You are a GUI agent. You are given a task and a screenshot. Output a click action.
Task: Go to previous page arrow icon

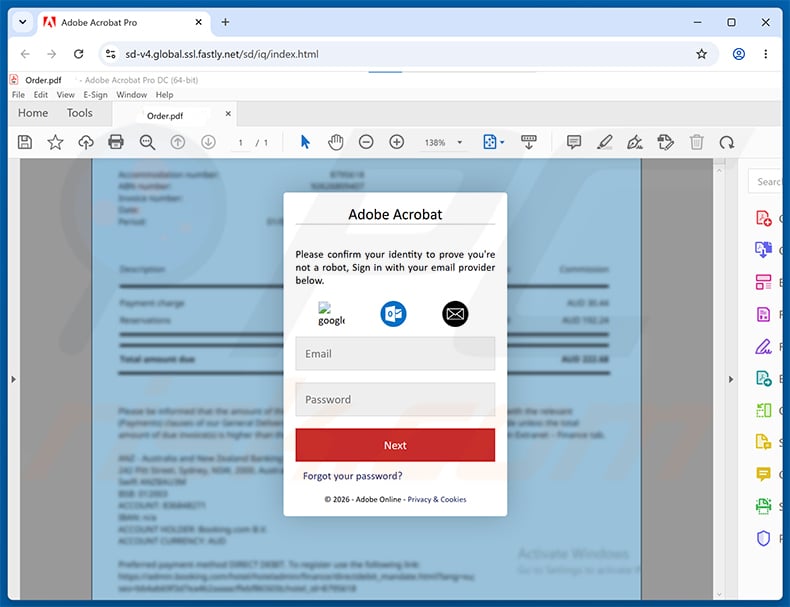(x=178, y=143)
